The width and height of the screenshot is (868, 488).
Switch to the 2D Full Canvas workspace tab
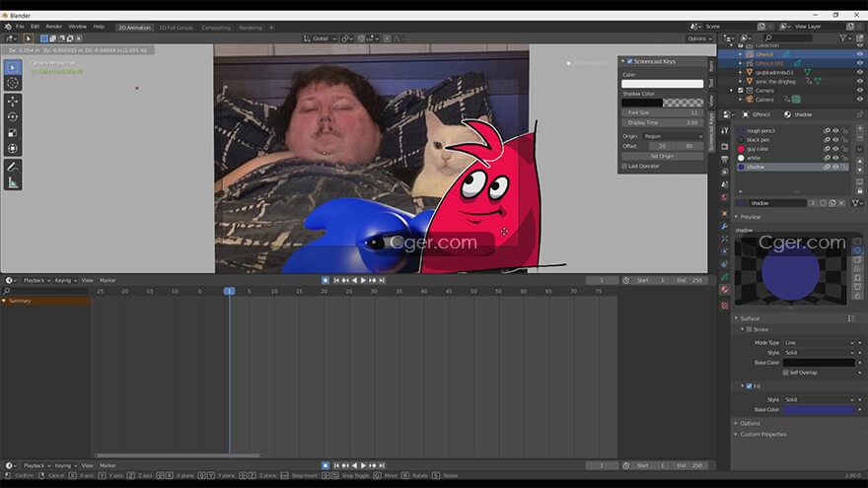coord(176,28)
